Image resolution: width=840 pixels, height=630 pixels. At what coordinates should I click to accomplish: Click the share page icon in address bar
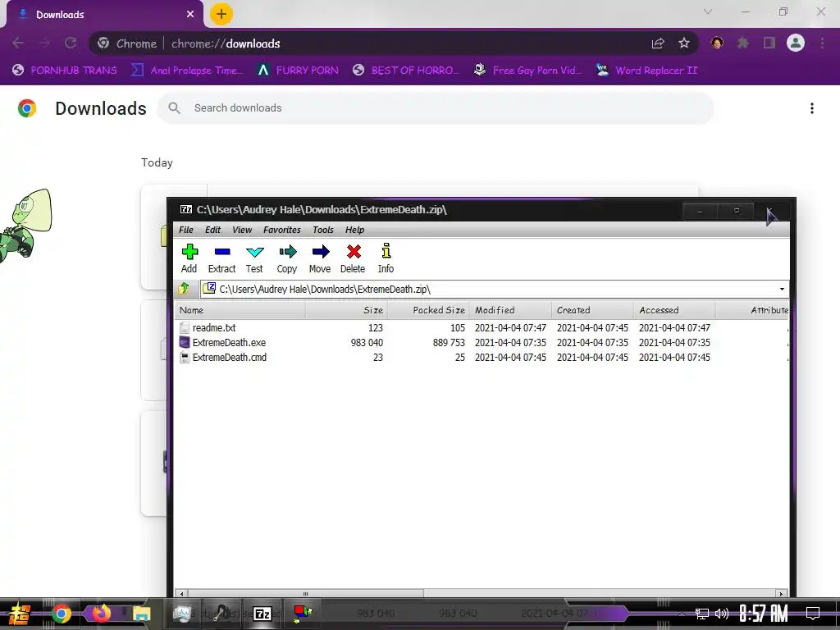658,43
